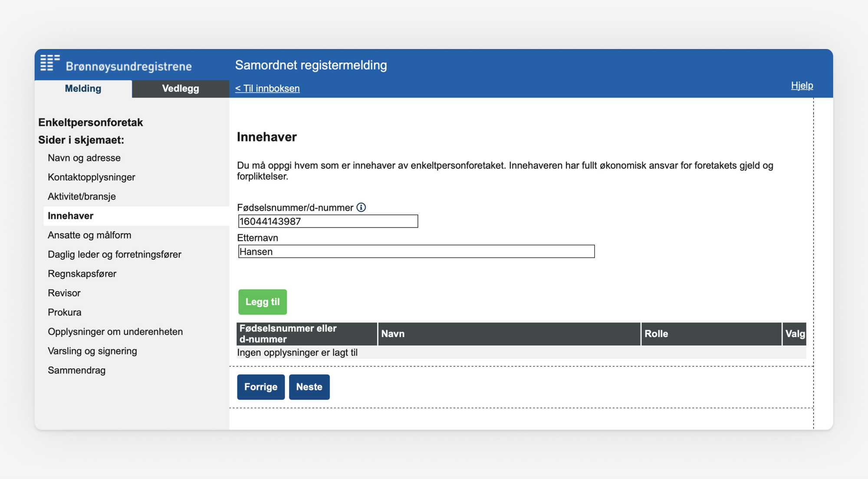The height and width of the screenshot is (479, 868).
Task: Navigate to Daglig leder og forretningsfører
Action: (115, 254)
